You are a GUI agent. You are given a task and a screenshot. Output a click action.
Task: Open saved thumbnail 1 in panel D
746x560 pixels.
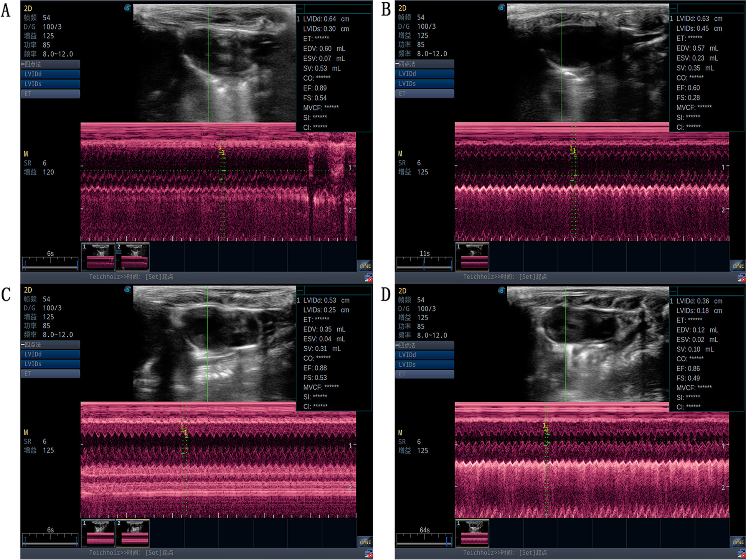(x=472, y=533)
